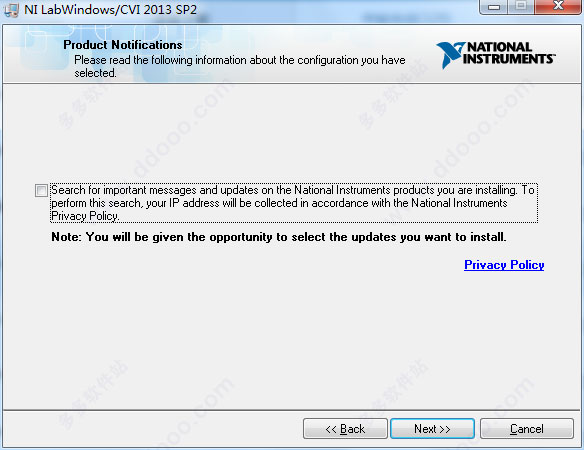Click the NATIONAL INSTRUMENTS logo text
Image resolution: width=584 pixels, height=450 pixels.
(510, 53)
